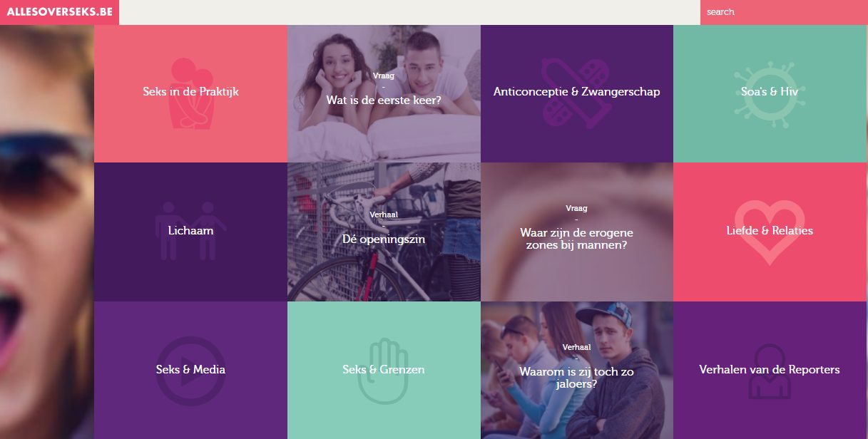Viewport: 868px width, 439px height.
Task: Open question 'Wat is de eerste keer?'
Action: [x=384, y=93]
